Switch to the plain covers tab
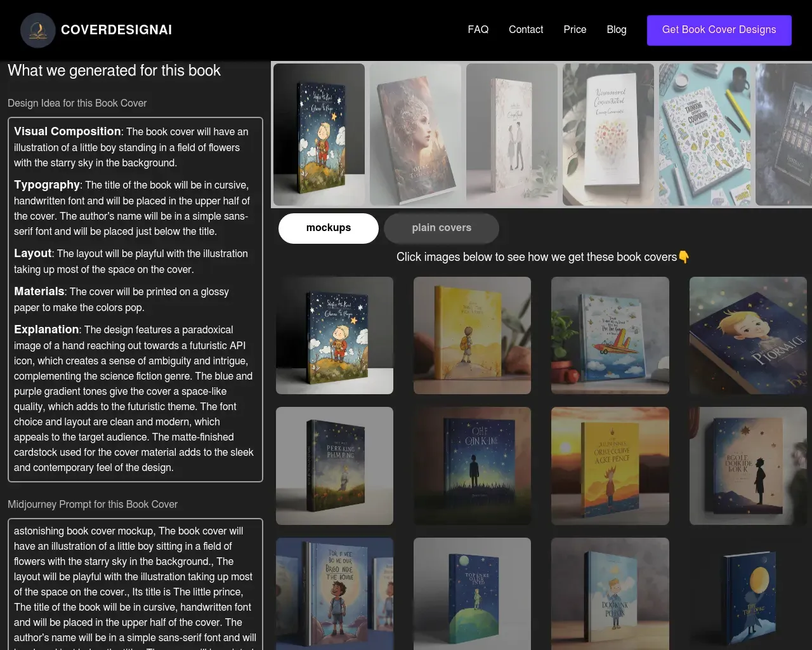Viewport: 812px width, 650px height. (x=442, y=229)
